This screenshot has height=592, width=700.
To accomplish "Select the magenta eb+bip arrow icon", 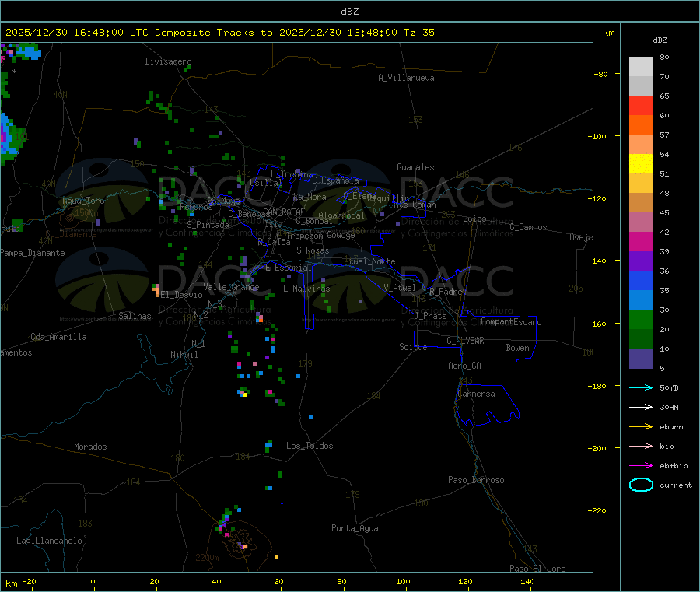I will [x=641, y=465].
